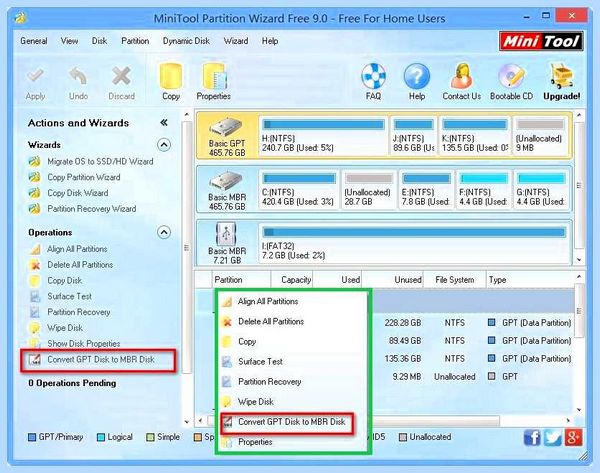Select the Basic GPT 465.76 GB disk icon
600x473 pixels.
click(x=227, y=129)
